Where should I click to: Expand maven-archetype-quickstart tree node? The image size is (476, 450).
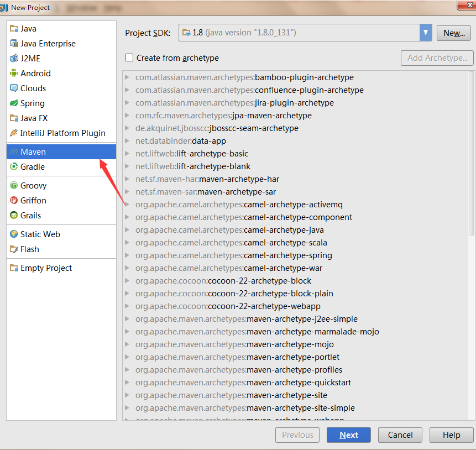(x=128, y=383)
